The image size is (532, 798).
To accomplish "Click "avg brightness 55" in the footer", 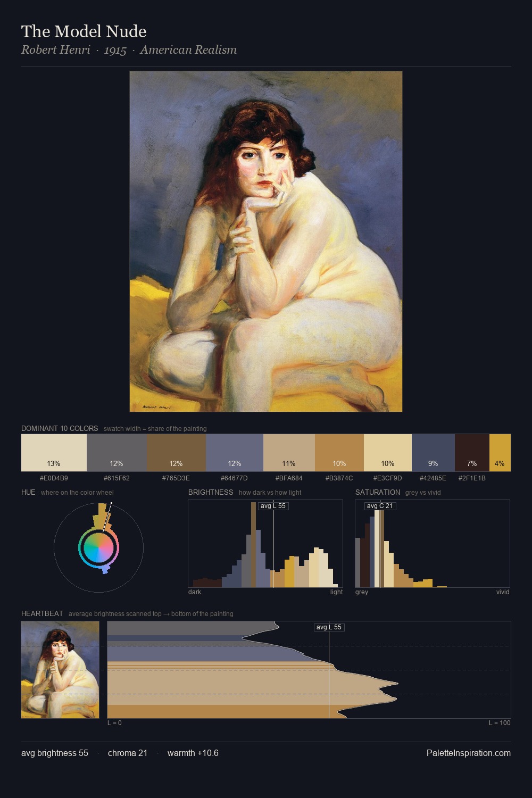I will tap(55, 753).
